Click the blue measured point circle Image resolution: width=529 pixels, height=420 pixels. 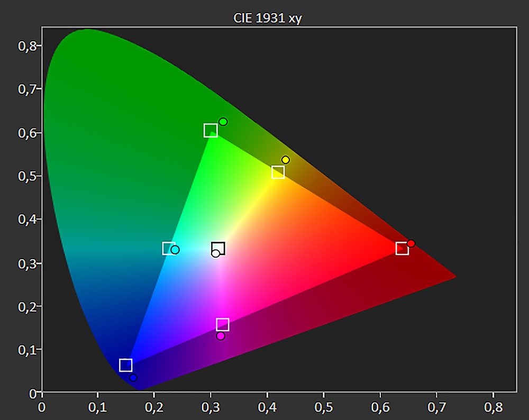point(133,378)
